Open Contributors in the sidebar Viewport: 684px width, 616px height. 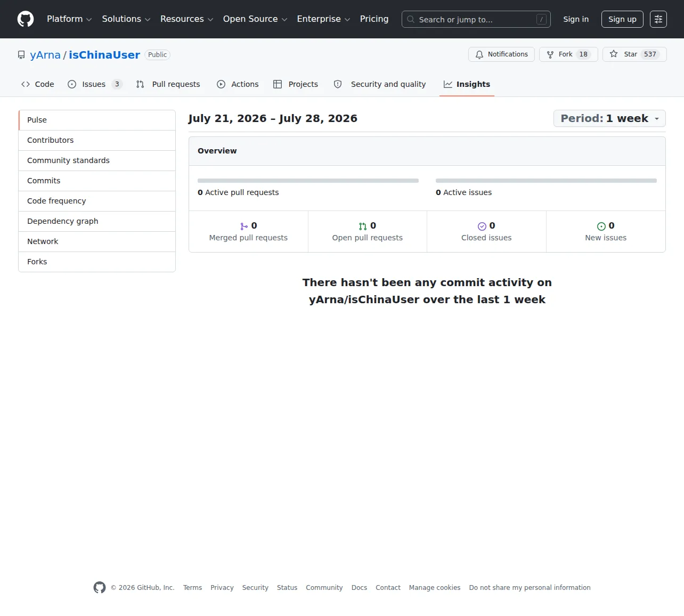click(97, 140)
